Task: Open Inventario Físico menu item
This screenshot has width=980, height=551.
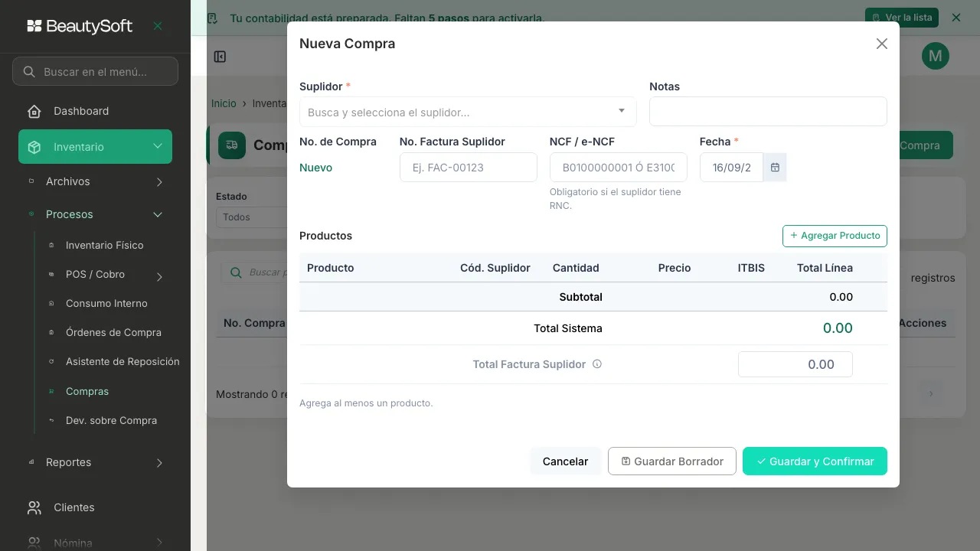Action: point(105,245)
